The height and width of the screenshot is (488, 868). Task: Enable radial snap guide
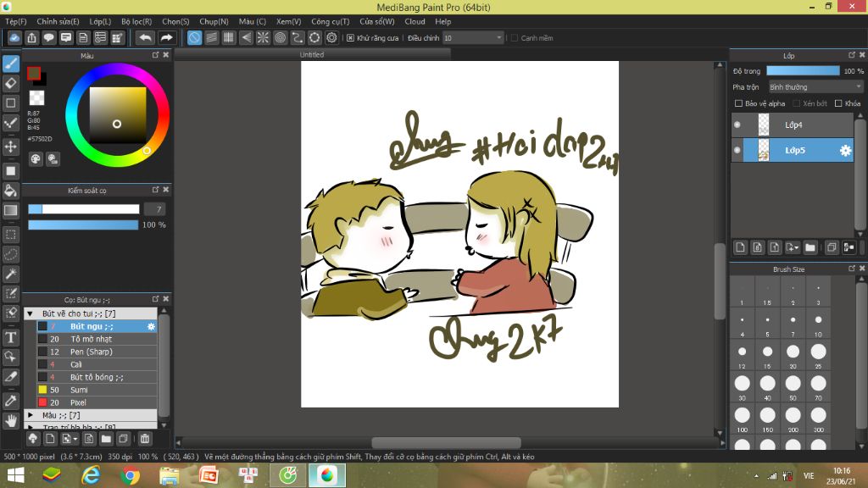point(263,37)
